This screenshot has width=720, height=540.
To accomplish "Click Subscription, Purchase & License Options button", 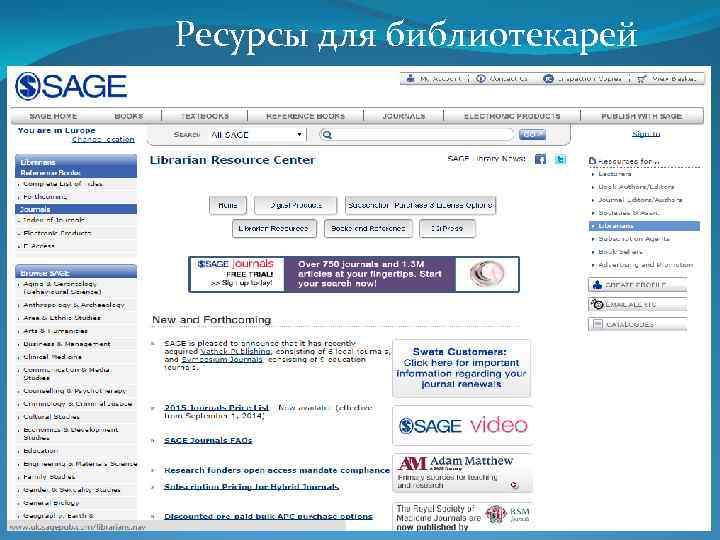I will [420, 205].
